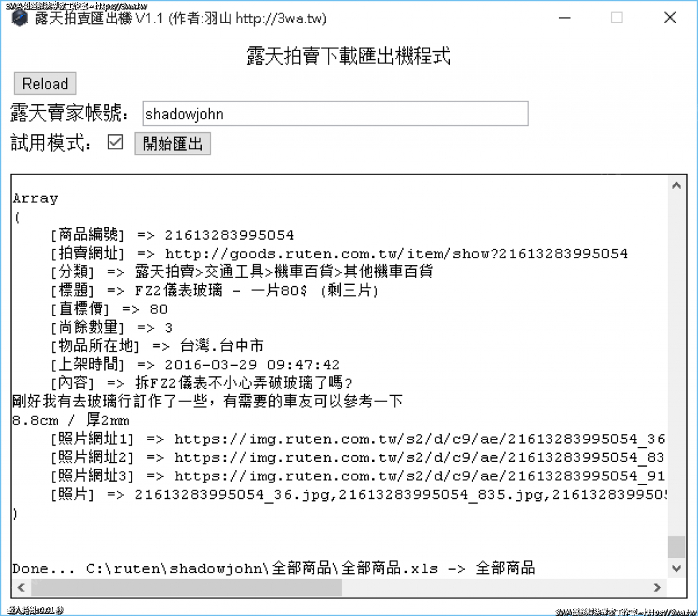Click the 拍賣網址 goods.ruten.com.tw line in the output
Viewport: 698px width, 616px height.
coord(339,253)
